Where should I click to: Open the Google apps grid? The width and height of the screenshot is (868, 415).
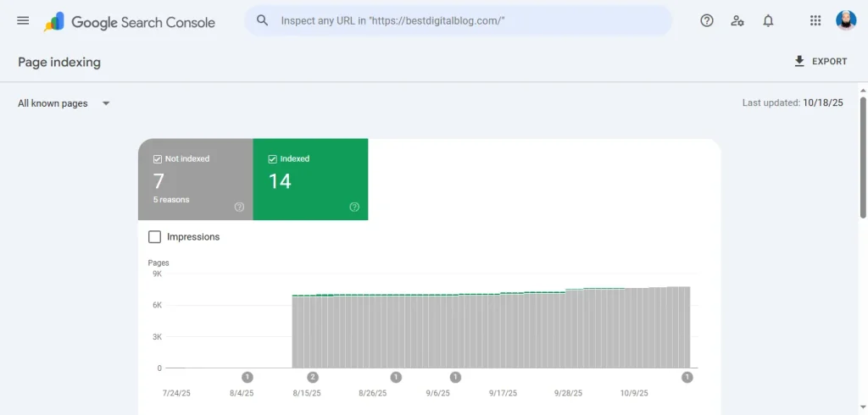[815, 21]
